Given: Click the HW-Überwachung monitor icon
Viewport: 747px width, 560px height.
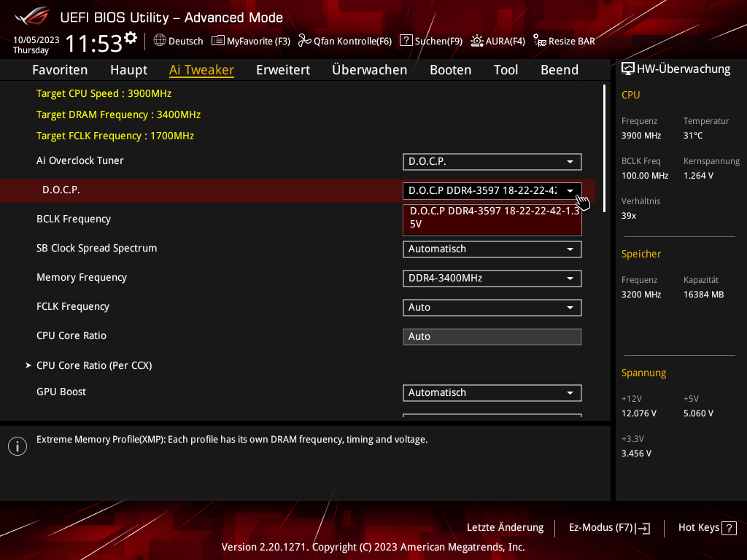Looking at the screenshot, I should [628, 69].
